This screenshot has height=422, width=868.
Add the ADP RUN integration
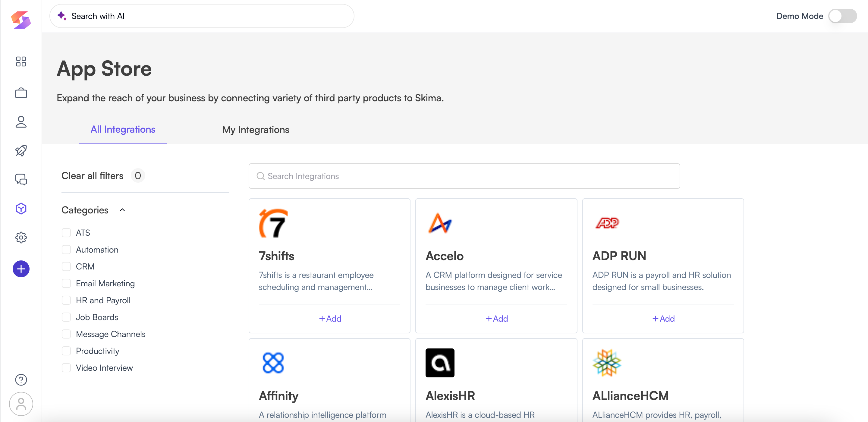(663, 319)
